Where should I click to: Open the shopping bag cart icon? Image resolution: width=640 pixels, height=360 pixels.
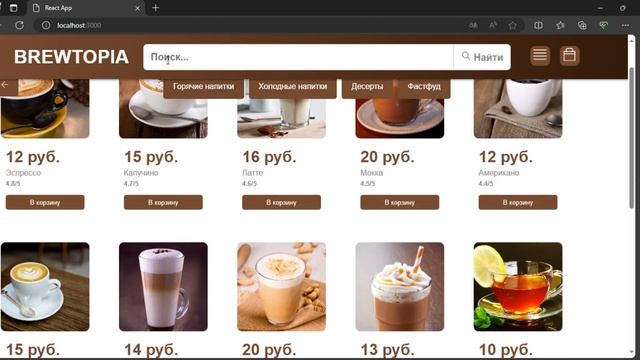click(x=569, y=56)
